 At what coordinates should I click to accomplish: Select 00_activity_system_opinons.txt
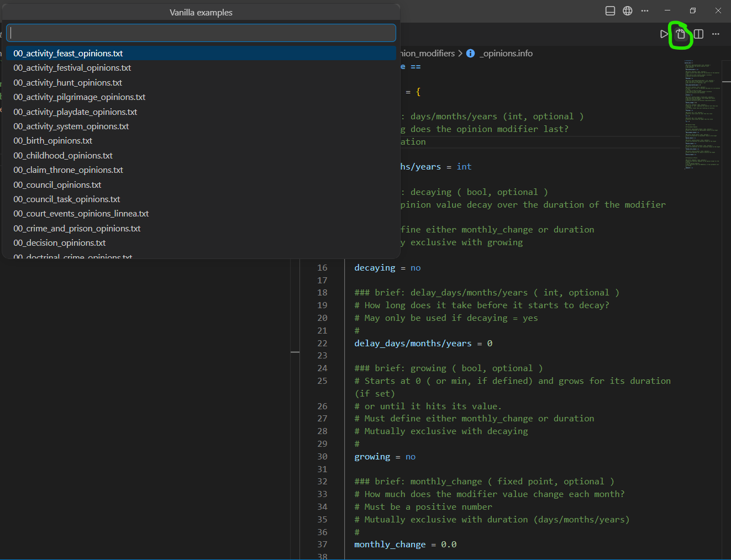201,126
